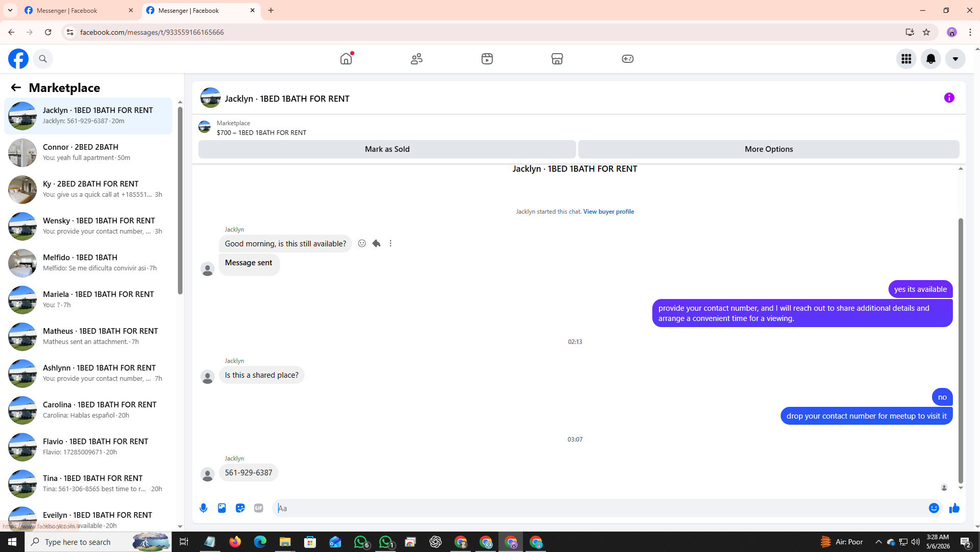Viewport: 980px width, 552px height.
Task: Open the Flavio conversation
Action: coord(88,447)
